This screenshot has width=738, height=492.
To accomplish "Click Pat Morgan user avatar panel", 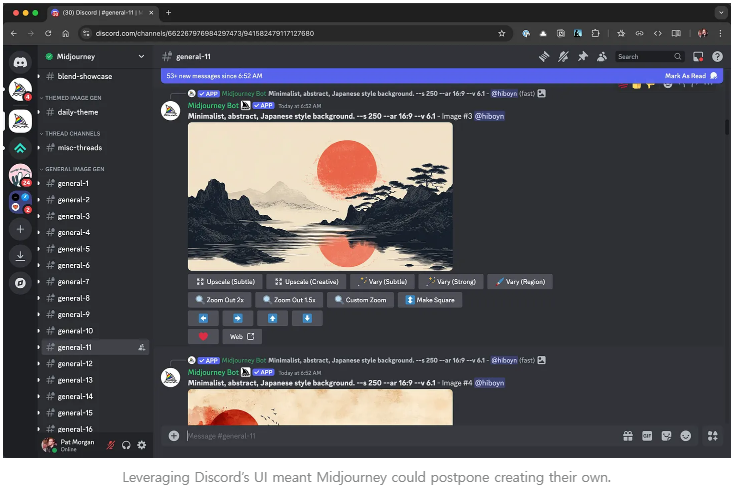I will coord(69,445).
